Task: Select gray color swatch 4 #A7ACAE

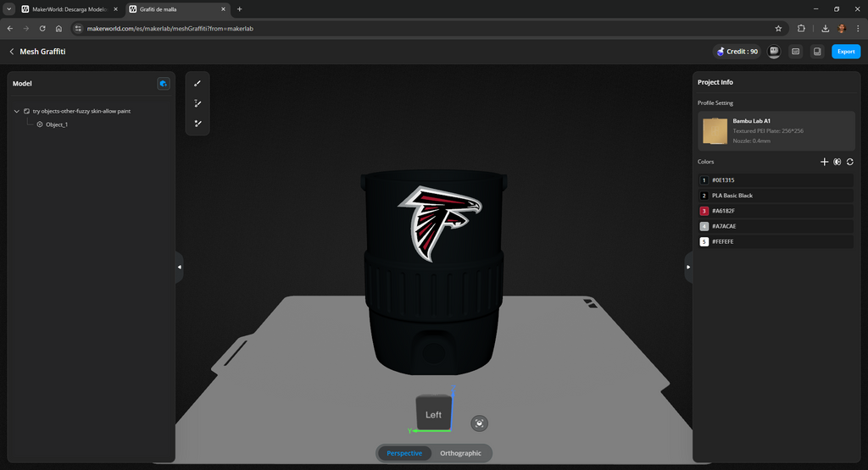Action: (704, 226)
